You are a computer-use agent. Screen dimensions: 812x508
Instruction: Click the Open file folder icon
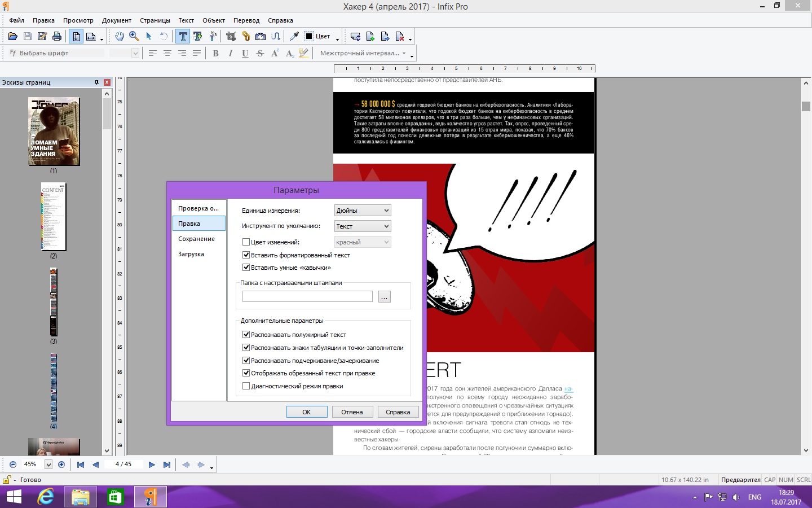(x=12, y=36)
